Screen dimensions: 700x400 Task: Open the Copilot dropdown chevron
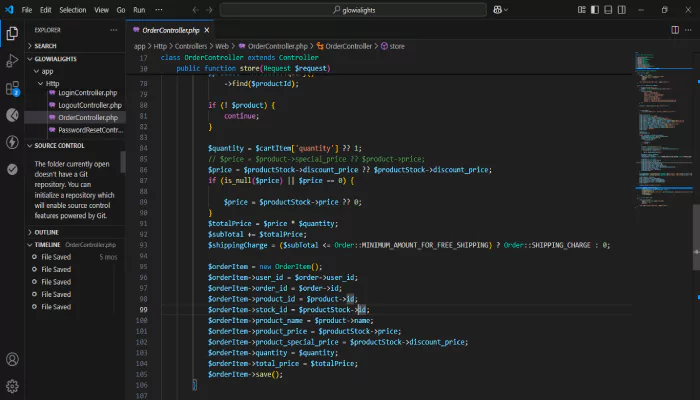506,10
